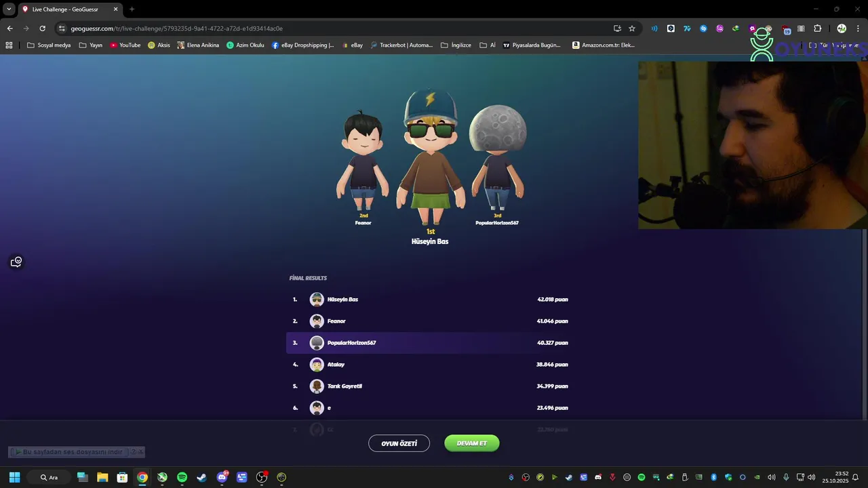
Task: Reload the GeoGuessr page
Action: [x=42, y=28]
